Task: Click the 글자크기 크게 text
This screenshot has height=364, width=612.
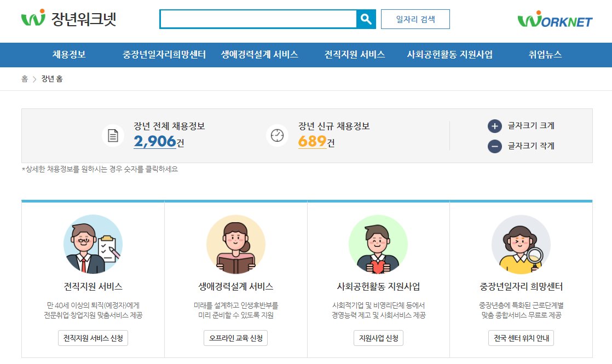Action: pos(531,126)
